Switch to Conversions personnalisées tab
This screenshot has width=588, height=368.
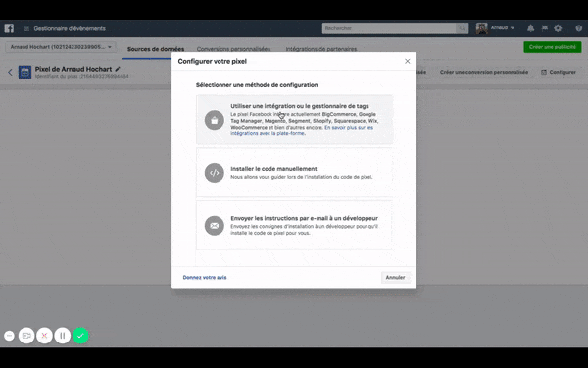point(233,49)
